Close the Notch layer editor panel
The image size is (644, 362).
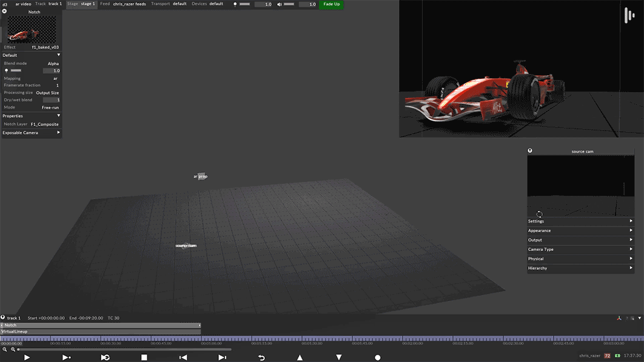coord(4,12)
